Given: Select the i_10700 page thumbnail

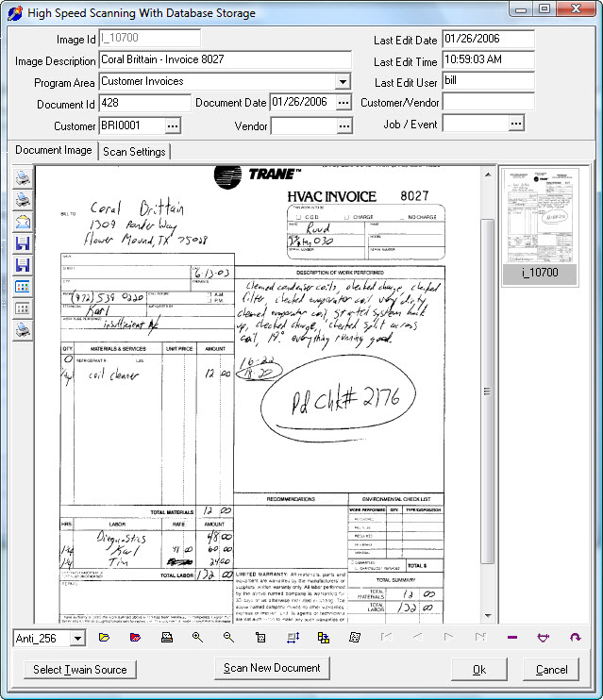Looking at the screenshot, I should 540,227.
